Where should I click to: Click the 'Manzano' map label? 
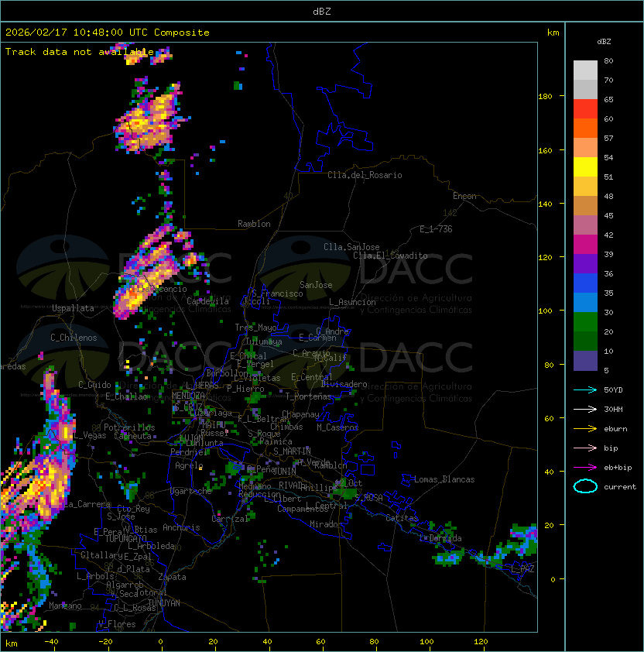pyautogui.click(x=65, y=606)
